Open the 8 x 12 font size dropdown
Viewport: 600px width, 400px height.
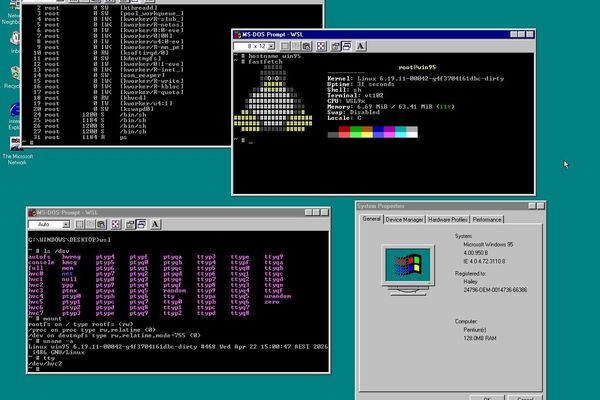(x=271, y=47)
